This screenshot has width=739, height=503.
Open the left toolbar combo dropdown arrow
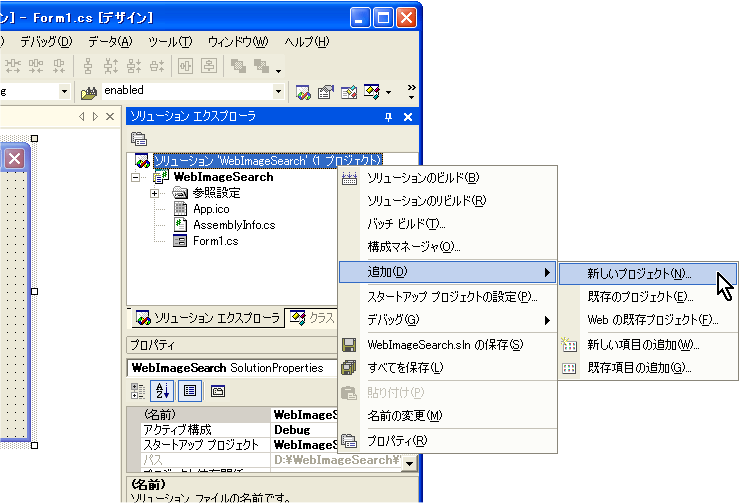click(64, 91)
